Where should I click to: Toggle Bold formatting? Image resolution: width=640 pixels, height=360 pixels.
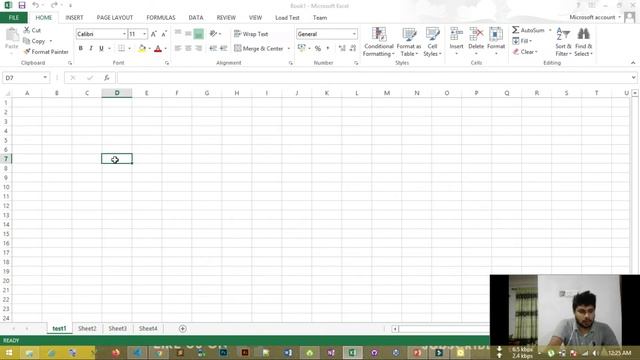pos(81,49)
